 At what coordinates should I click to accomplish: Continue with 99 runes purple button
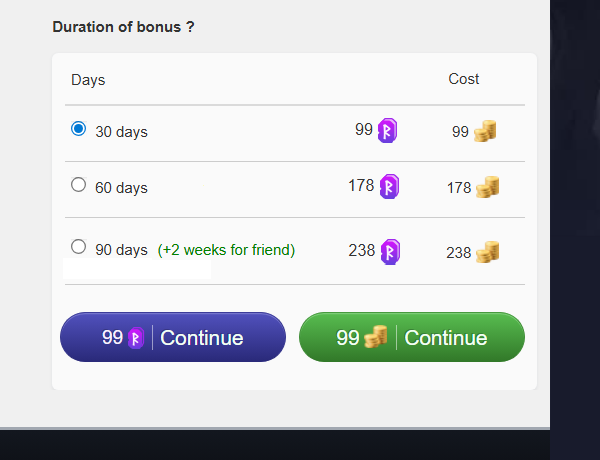point(173,337)
